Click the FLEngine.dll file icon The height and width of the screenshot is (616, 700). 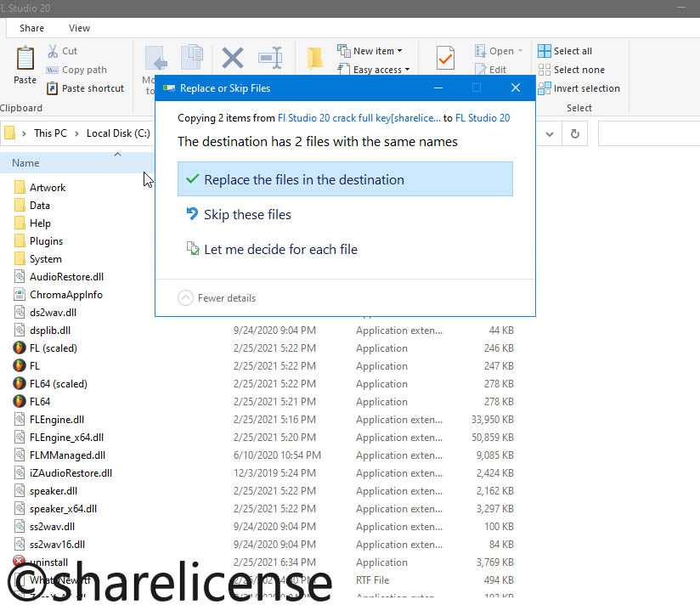point(20,419)
